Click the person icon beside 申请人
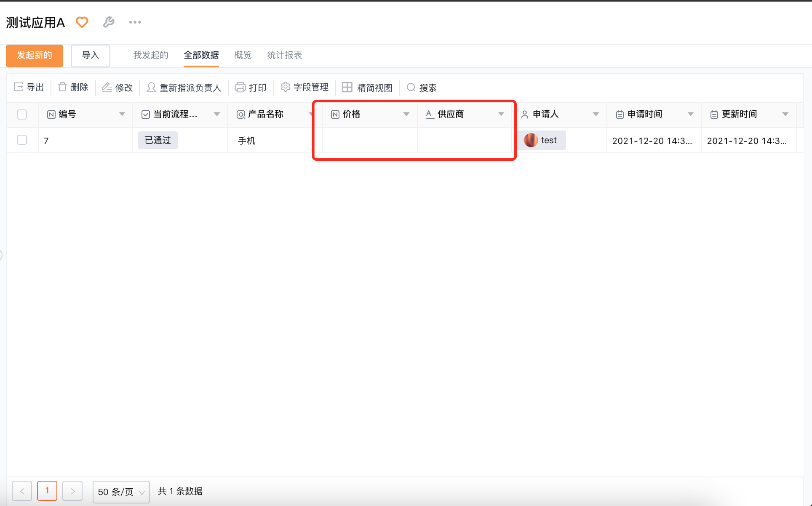 tap(525, 115)
